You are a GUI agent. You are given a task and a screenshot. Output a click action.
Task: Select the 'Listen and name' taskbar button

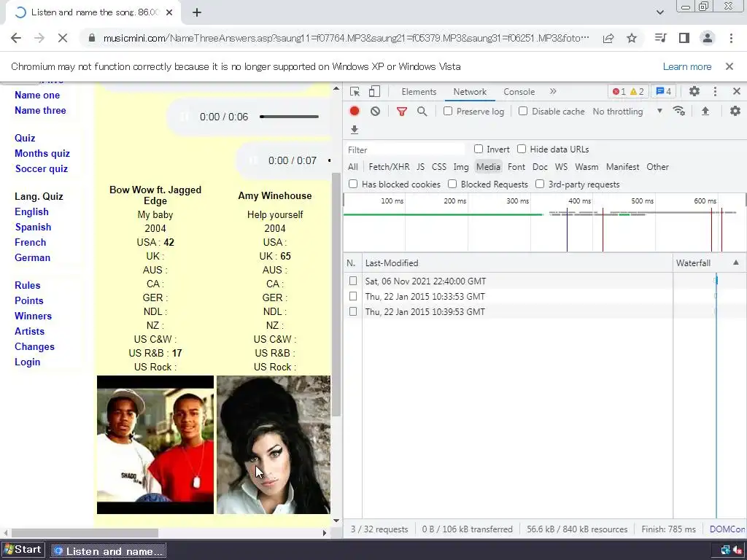[x=108, y=551]
